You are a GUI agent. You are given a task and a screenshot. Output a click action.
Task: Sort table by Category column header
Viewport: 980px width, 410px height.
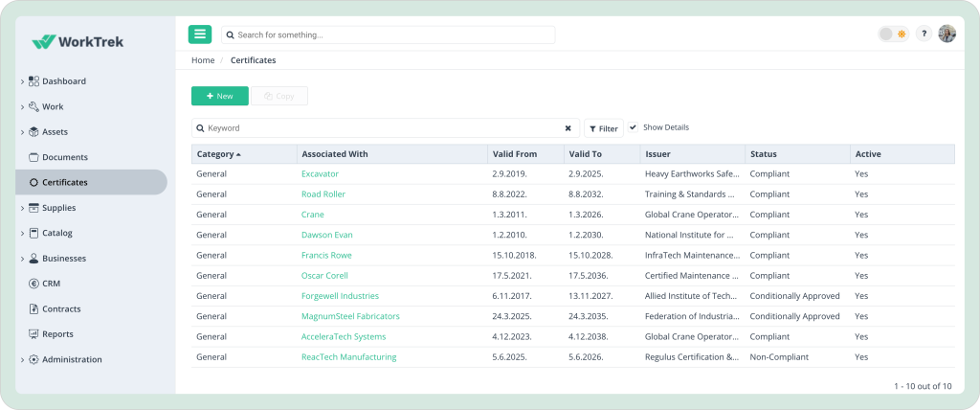tap(218, 154)
